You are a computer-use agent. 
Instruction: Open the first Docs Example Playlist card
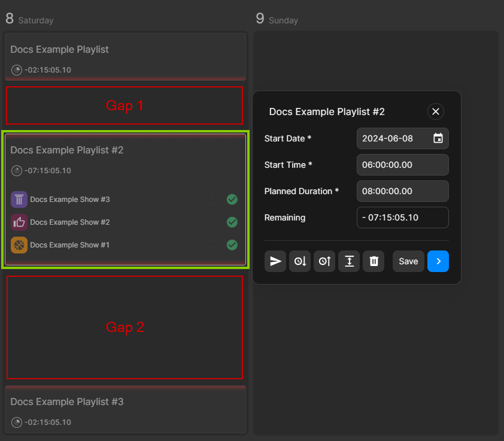tap(126, 56)
